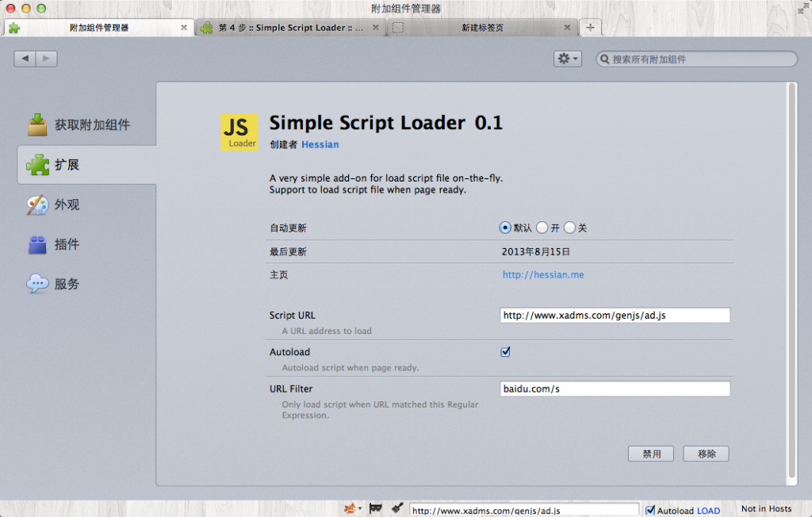Screen dimensions: 812x517
Task: Open the http://hessian.me homepage link
Action: 543,274
